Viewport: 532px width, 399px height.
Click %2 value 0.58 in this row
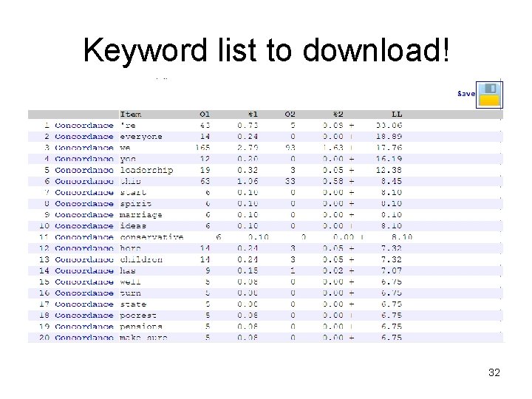333,182
